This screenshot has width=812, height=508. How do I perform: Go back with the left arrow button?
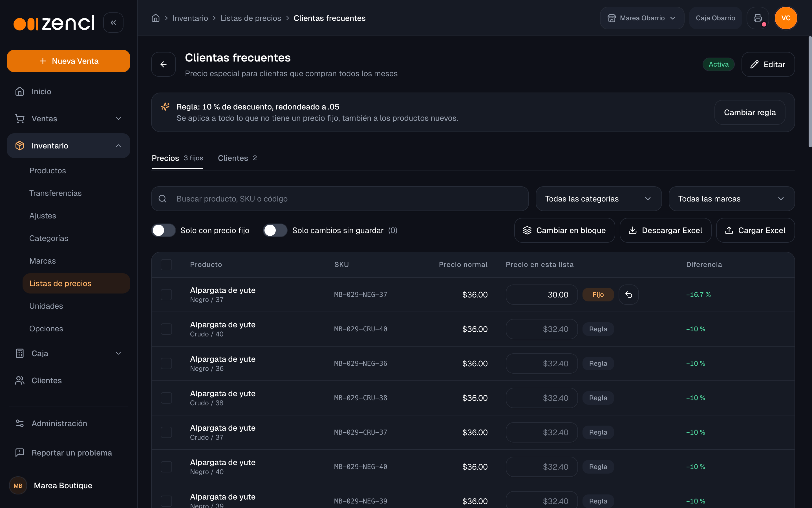(164, 64)
